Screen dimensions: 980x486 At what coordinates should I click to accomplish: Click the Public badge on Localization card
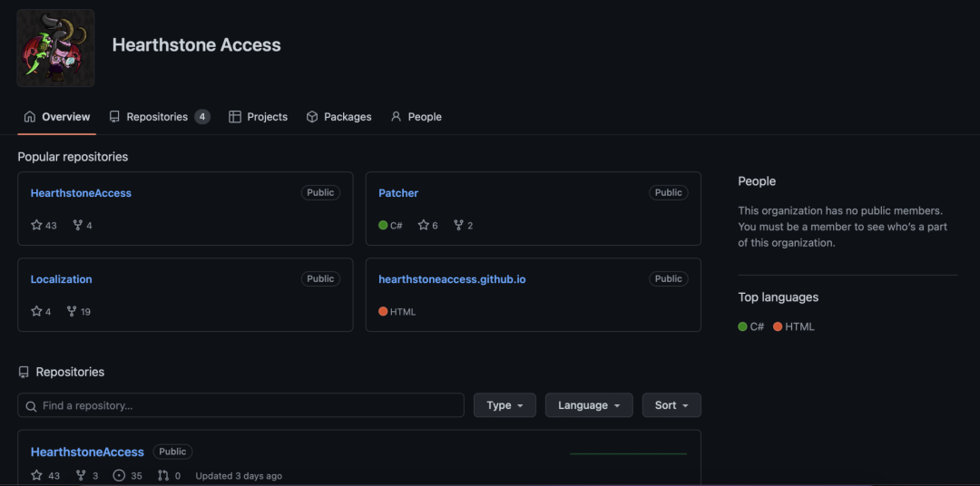coord(320,278)
